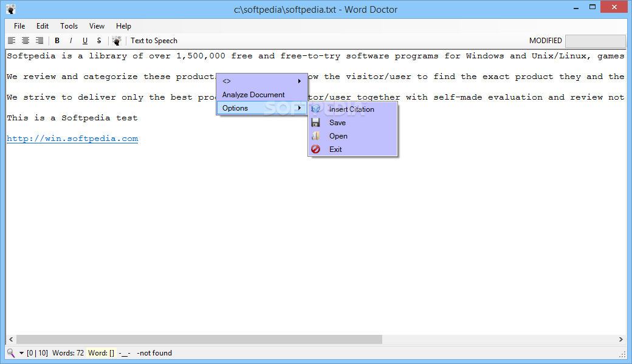
Task: Click the 'Word: []' status entry
Action: (x=101, y=353)
